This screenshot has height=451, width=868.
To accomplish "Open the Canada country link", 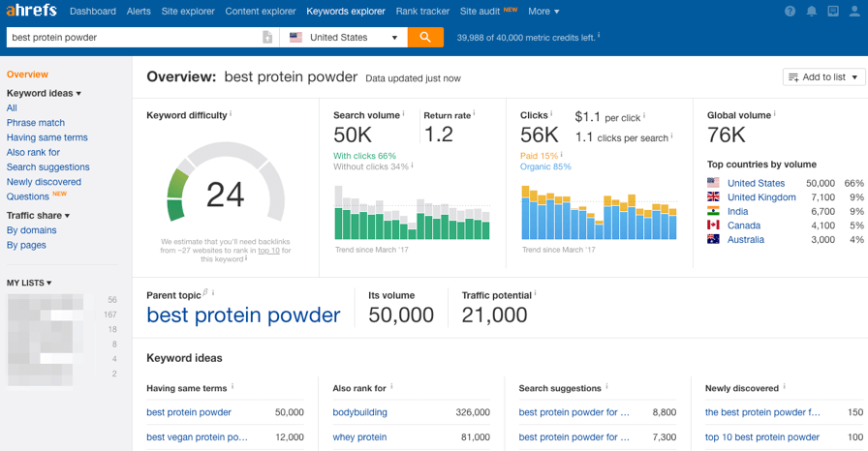I will 743,225.
